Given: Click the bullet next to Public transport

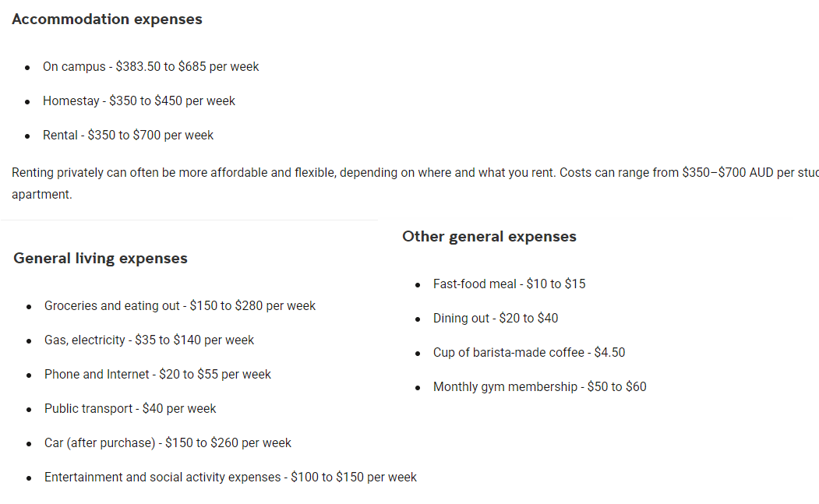Looking at the screenshot, I should click(29, 410).
